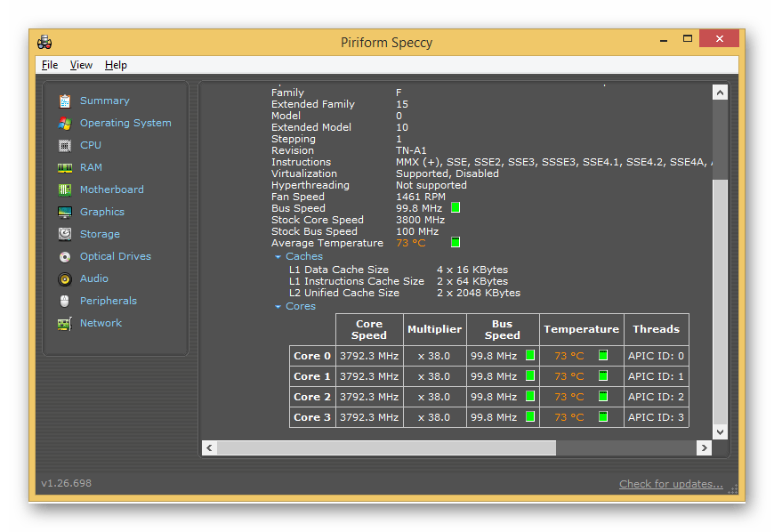Click Check for updates link

point(671,484)
